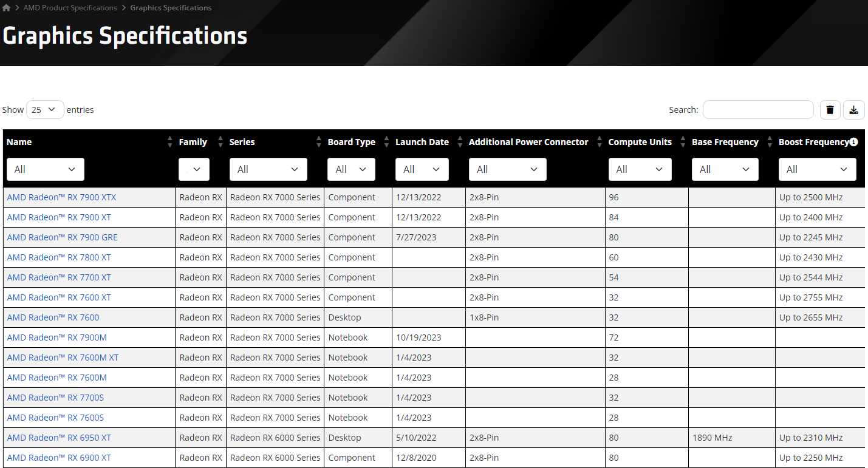The image size is (868, 468).
Task: Click Graphics Specifications breadcrumb link
Action: tap(171, 8)
